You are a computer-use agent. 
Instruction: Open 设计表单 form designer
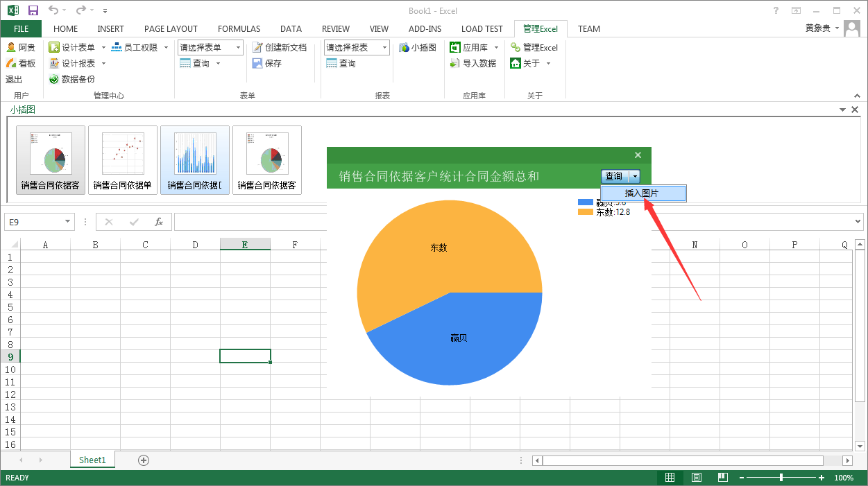point(72,47)
